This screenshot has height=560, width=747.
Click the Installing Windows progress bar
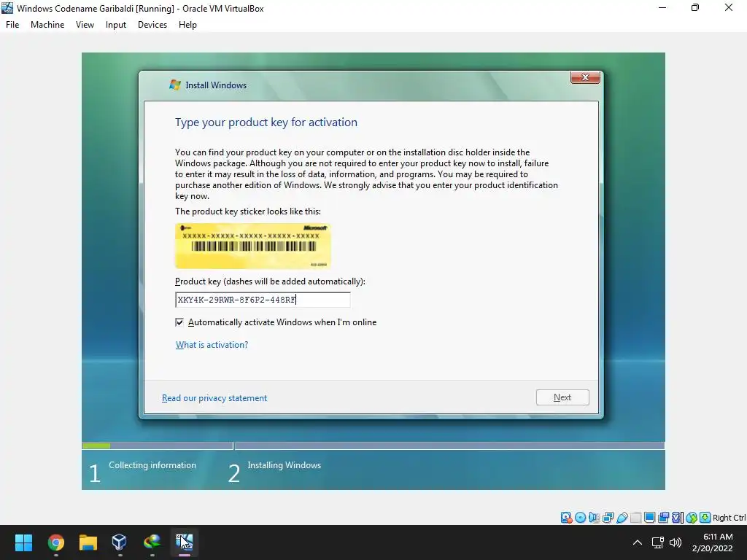449,446
